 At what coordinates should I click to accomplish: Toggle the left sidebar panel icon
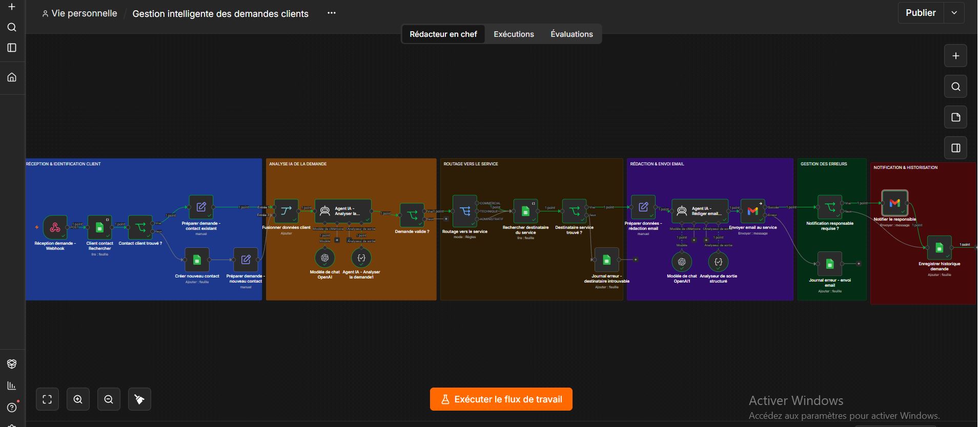coord(12,48)
